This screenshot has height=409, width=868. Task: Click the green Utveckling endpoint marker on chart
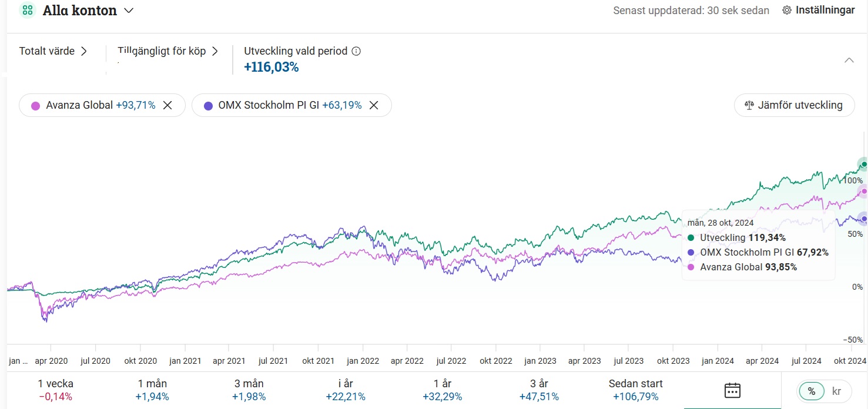pos(863,164)
